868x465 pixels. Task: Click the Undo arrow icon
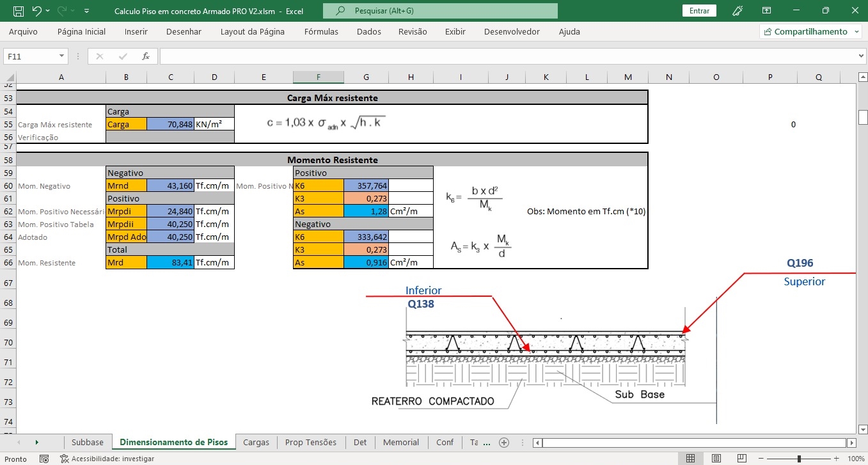[36, 11]
